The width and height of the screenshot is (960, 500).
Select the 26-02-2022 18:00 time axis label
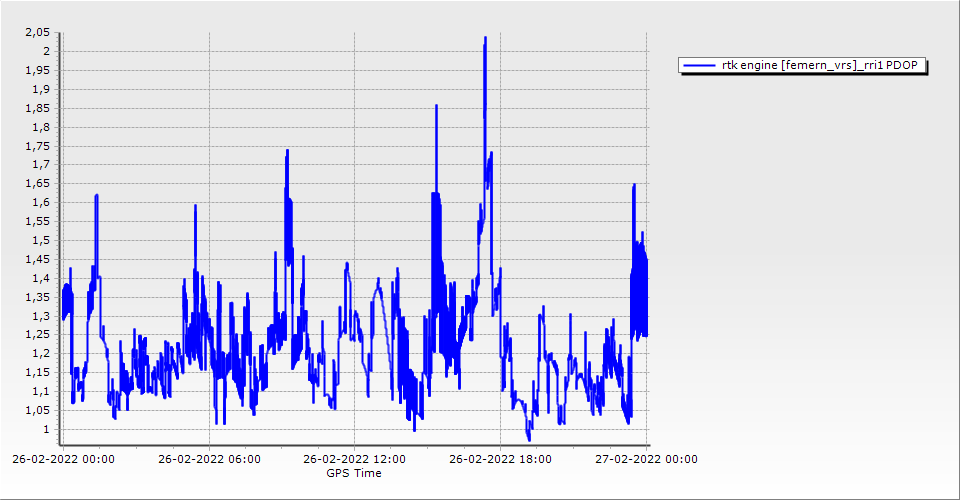click(501, 460)
